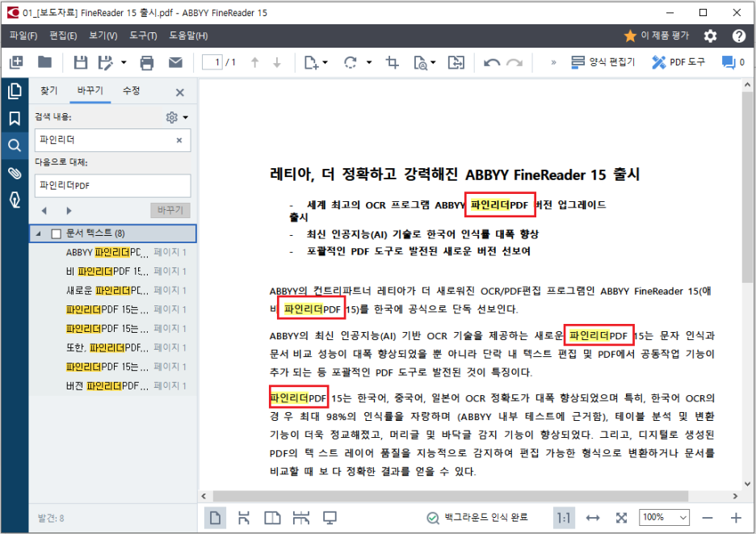Open the Digital Signatures pen panel
The width and height of the screenshot is (756, 534).
[x=15, y=200]
